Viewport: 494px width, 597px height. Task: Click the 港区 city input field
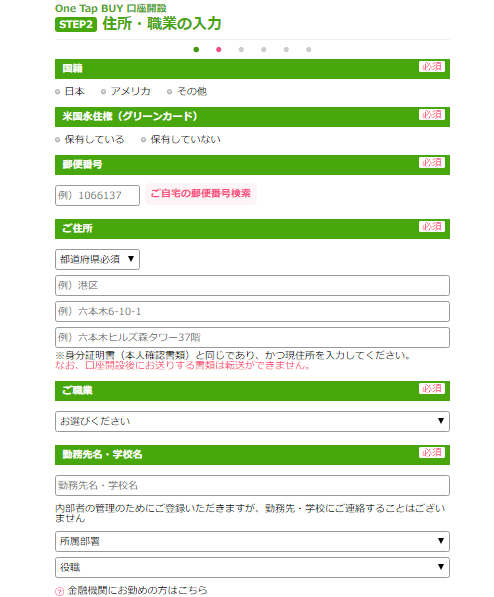252,285
